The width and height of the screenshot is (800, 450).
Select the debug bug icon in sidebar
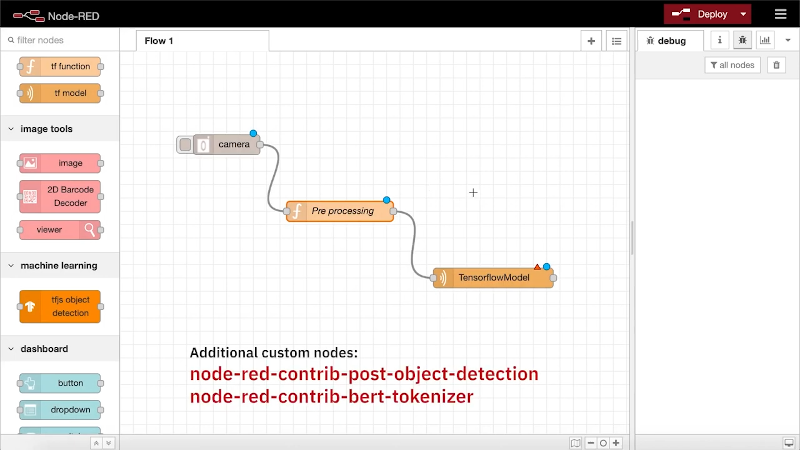pos(742,41)
